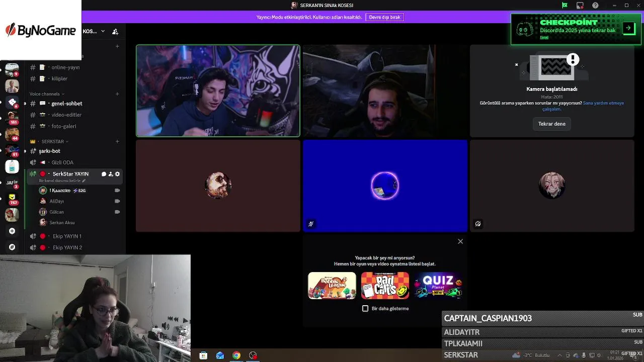This screenshot has height=362, width=644.
Task: Join the Ekip YAYIN 2 voice channel
Action: click(75, 248)
